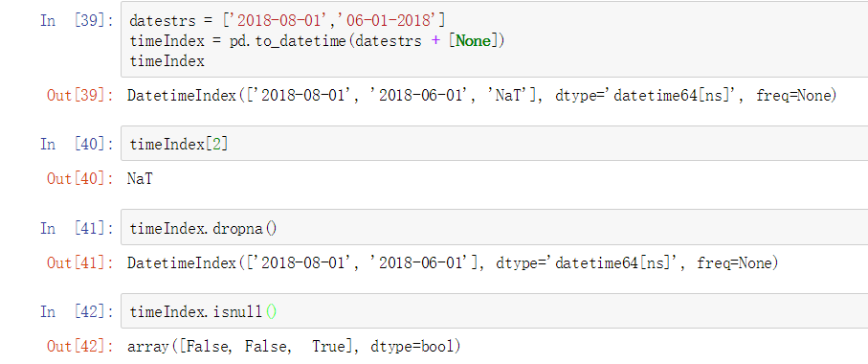Click the 'Out[40]:' prompt label

pos(80,179)
